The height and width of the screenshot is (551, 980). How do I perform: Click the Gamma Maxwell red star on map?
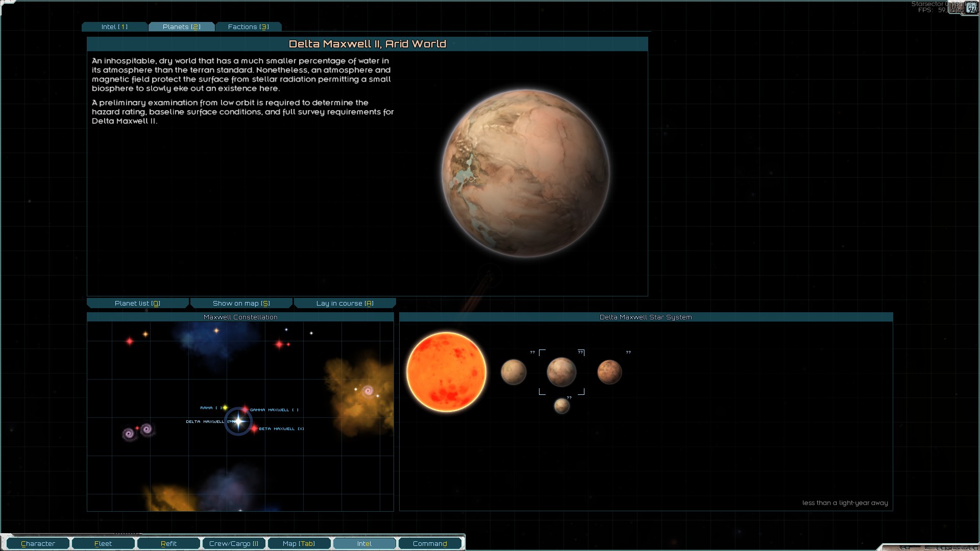pos(245,409)
